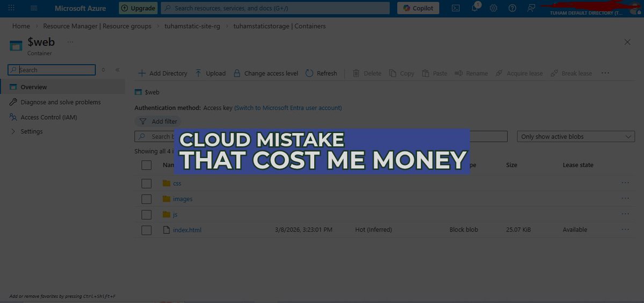Click the Upgrade button
The image size is (644, 303).
click(x=138, y=8)
